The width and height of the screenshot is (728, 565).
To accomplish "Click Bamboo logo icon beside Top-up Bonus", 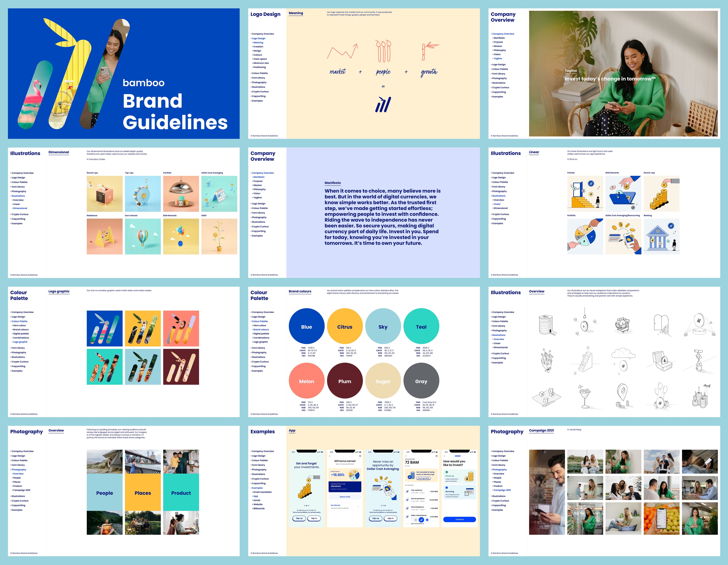I will point(407,492).
